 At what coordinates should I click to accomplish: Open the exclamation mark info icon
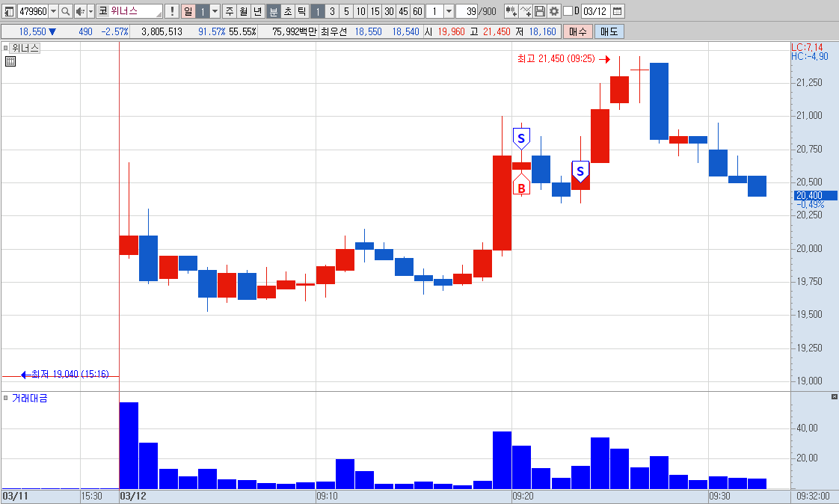click(172, 11)
